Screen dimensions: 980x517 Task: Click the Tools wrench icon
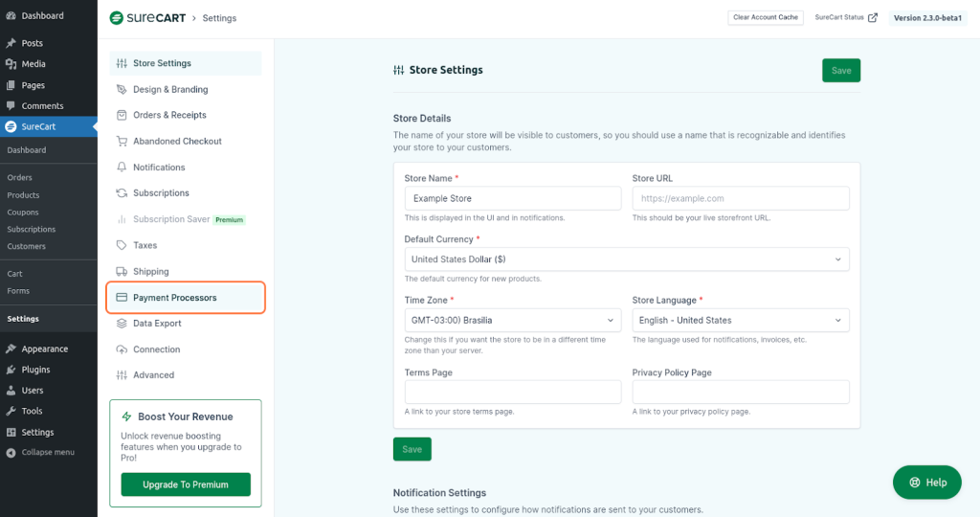click(x=11, y=411)
